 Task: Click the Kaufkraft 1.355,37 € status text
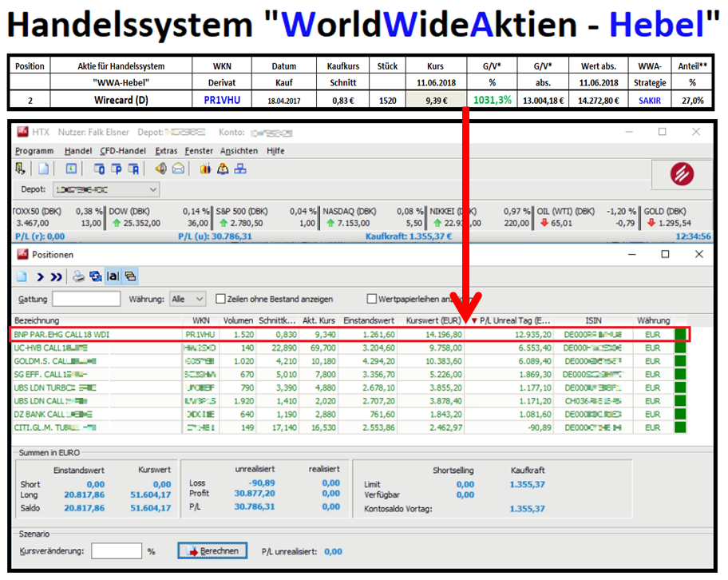click(x=409, y=236)
